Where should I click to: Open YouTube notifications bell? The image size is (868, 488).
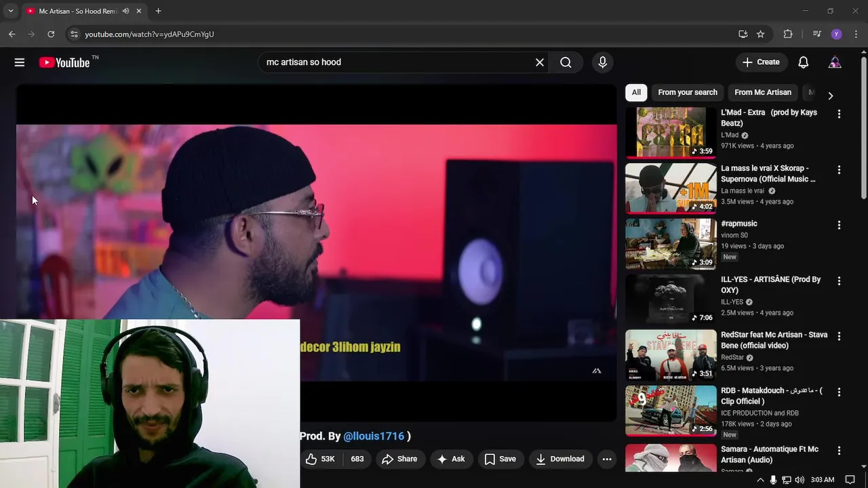[803, 62]
